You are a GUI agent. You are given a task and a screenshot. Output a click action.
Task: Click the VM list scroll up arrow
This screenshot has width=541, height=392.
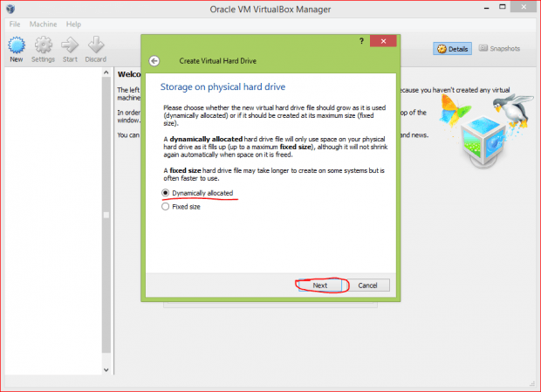[106, 72]
